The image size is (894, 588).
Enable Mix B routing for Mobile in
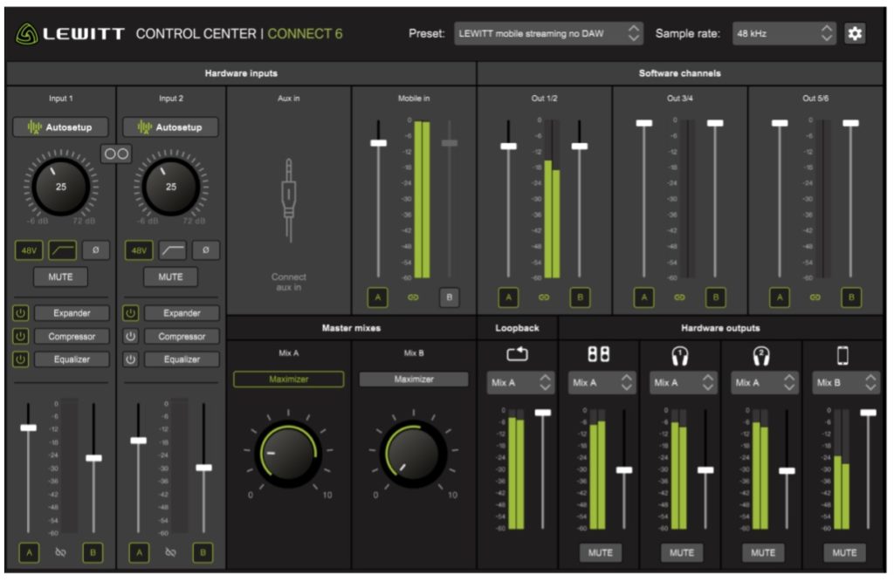point(449,297)
